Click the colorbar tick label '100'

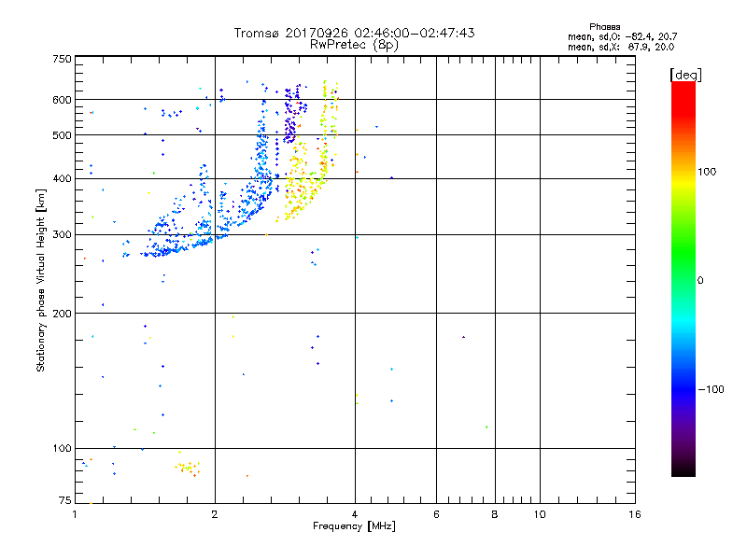pos(707,172)
